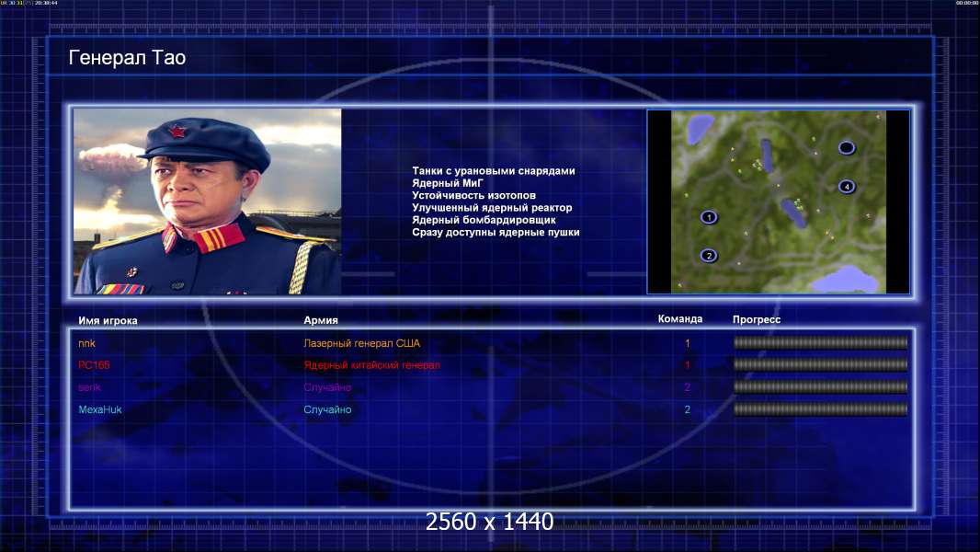Click start position marker 2 on minimap
This screenshot has height=552, width=980.
709,255
